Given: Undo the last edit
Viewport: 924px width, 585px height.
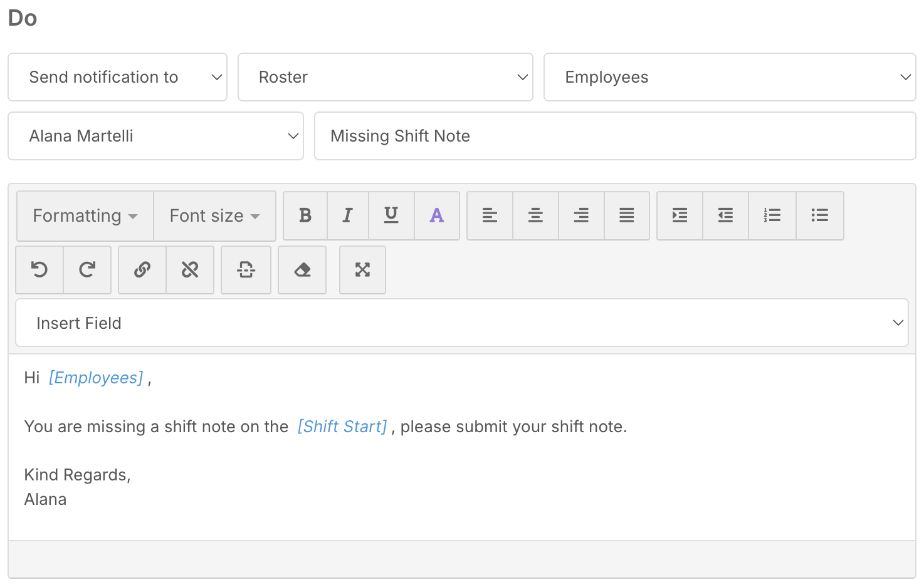Looking at the screenshot, I should point(39,270).
